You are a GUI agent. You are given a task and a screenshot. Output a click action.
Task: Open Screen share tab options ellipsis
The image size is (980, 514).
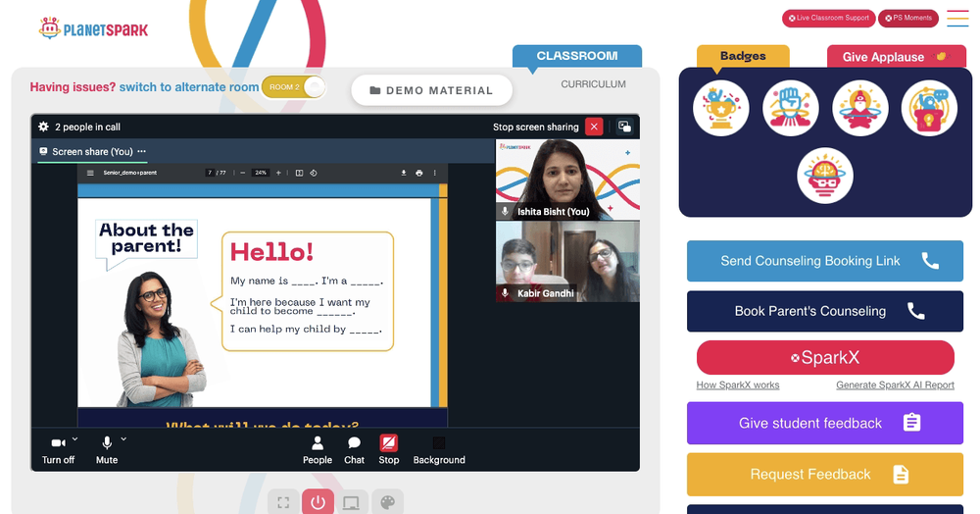[x=142, y=151]
